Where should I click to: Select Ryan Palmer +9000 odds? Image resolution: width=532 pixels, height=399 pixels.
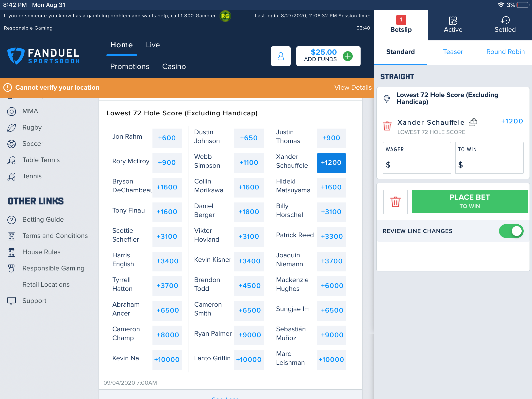(x=249, y=335)
